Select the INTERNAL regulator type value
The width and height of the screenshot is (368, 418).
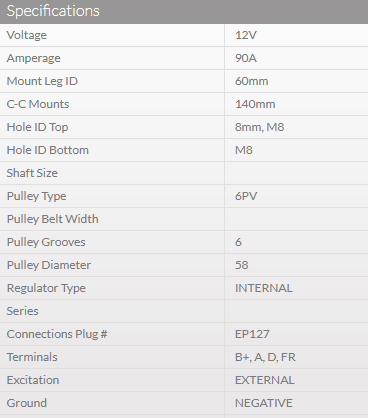tap(264, 288)
